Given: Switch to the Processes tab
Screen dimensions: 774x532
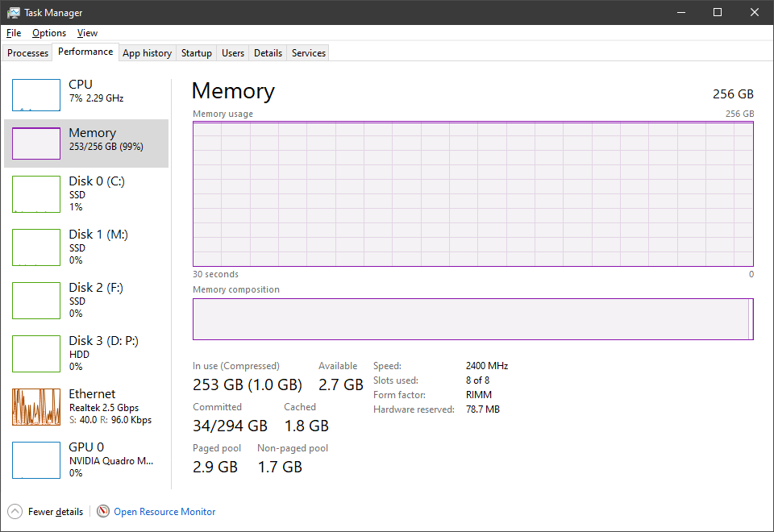Looking at the screenshot, I should pyautogui.click(x=27, y=53).
